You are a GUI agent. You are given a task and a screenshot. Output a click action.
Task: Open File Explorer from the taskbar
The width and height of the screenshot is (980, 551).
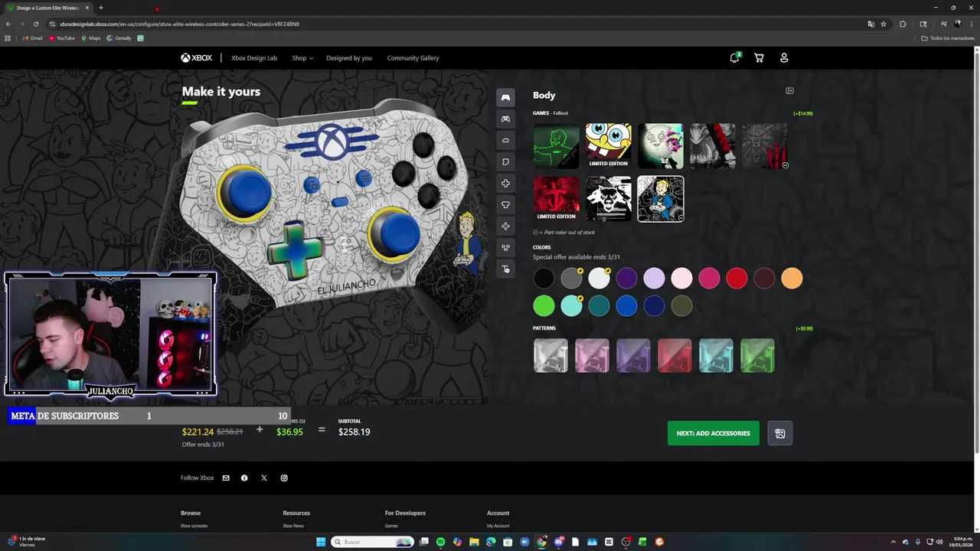click(x=474, y=542)
